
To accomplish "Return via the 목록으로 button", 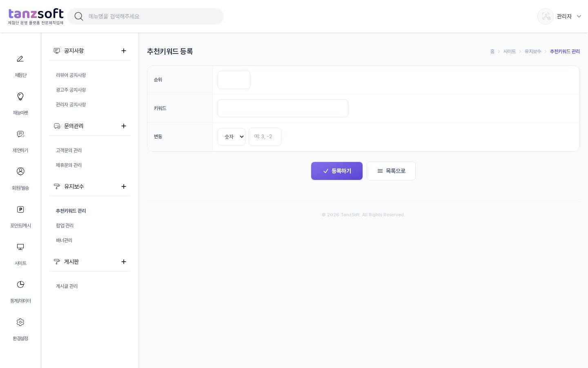I will (x=391, y=171).
